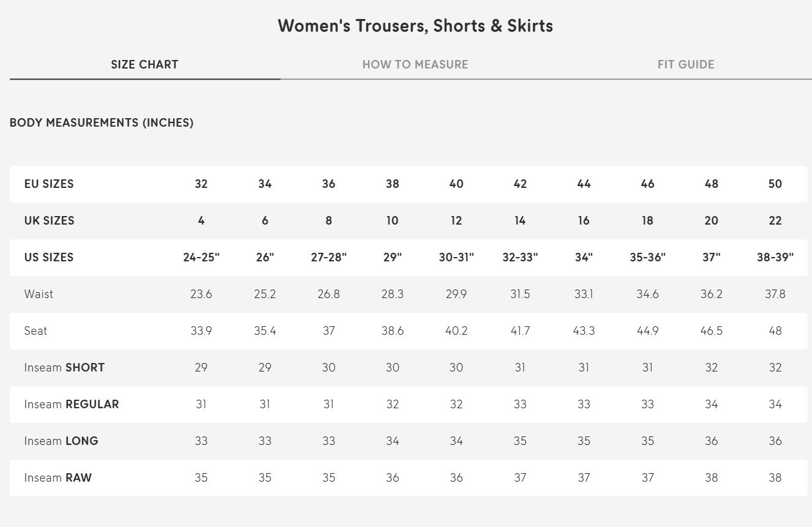The width and height of the screenshot is (812, 527).
Task: Click the Waist row label
Action: (x=39, y=294)
